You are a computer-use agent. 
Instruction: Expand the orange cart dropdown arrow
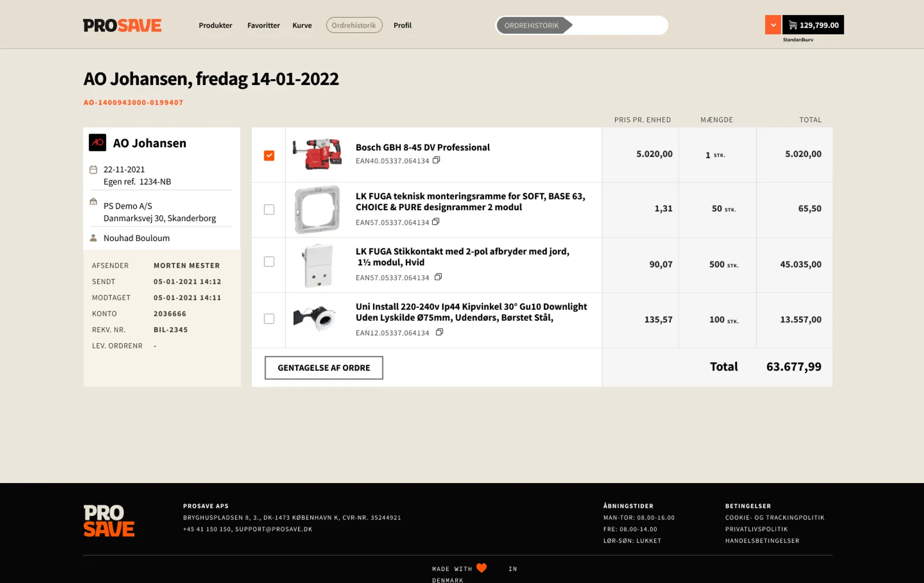coord(773,25)
